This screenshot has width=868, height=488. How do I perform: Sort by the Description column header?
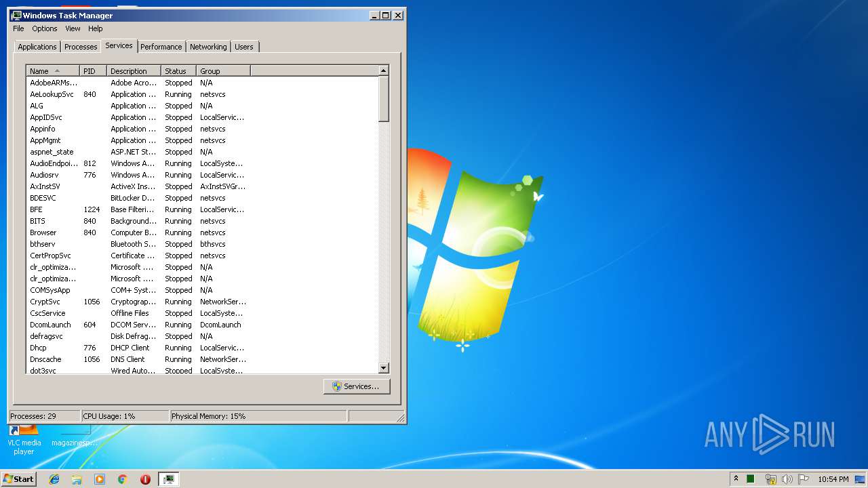coord(134,70)
